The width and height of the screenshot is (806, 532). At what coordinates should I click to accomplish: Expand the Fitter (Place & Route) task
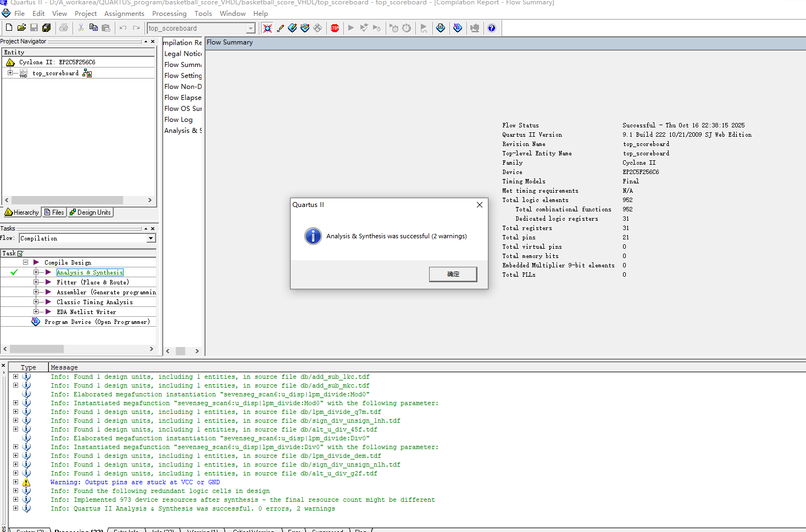(x=36, y=282)
